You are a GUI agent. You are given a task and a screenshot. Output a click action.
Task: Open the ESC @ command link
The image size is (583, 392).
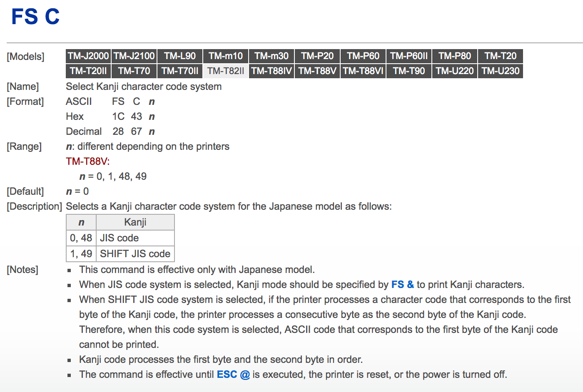[233, 375]
